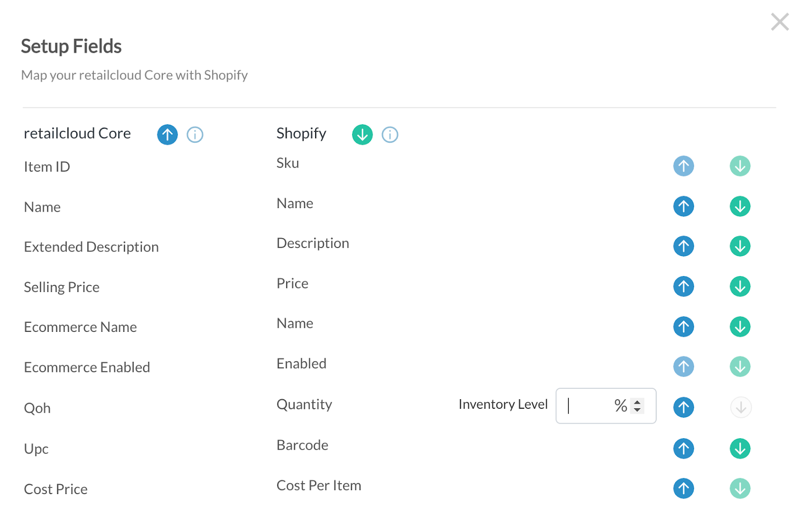
Task: Toggle blue upload arrow for Extended Description
Action: coord(683,246)
